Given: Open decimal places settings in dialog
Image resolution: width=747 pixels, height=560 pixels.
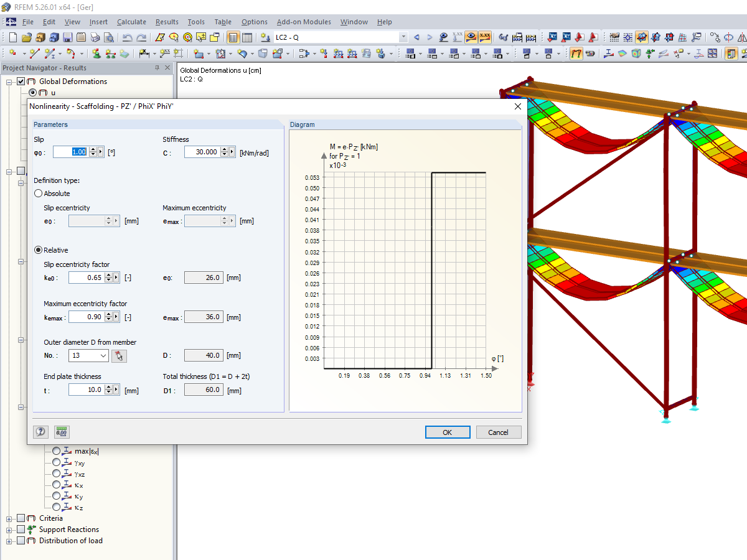Looking at the screenshot, I should coord(62,431).
